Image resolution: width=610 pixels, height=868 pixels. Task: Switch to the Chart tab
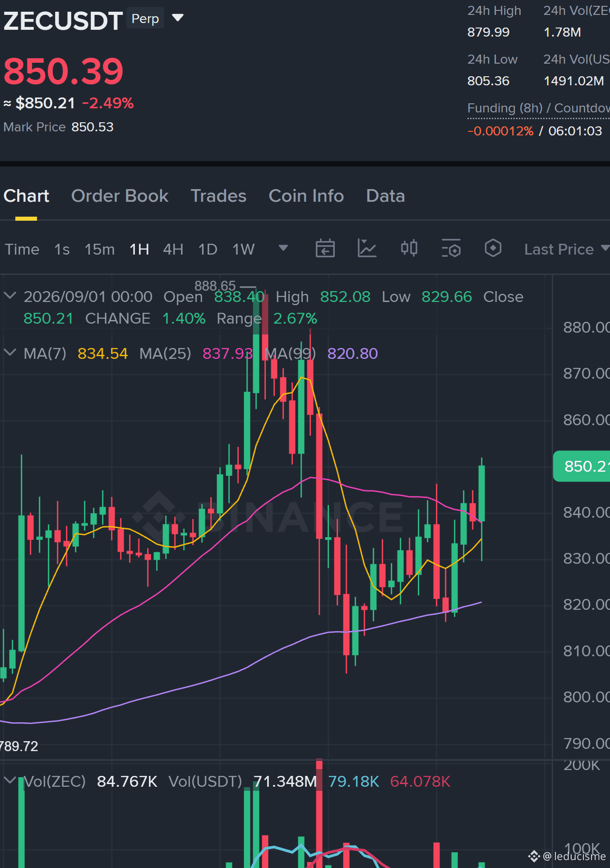coord(26,196)
